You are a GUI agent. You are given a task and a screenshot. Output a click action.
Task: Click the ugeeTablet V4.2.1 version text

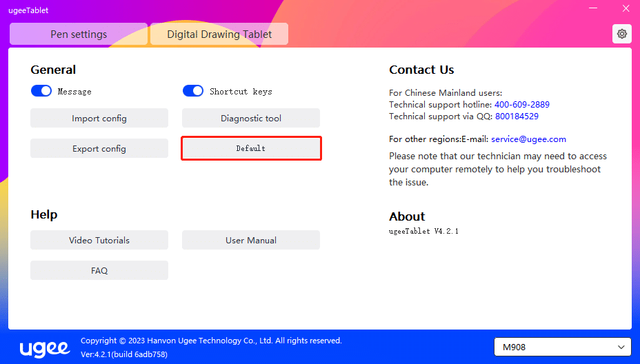pos(423,231)
